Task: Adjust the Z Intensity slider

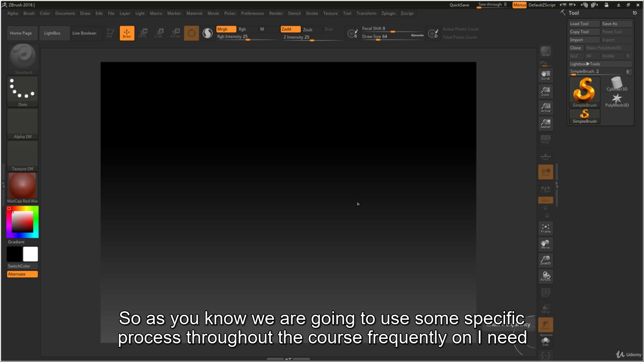Action: click(x=312, y=37)
